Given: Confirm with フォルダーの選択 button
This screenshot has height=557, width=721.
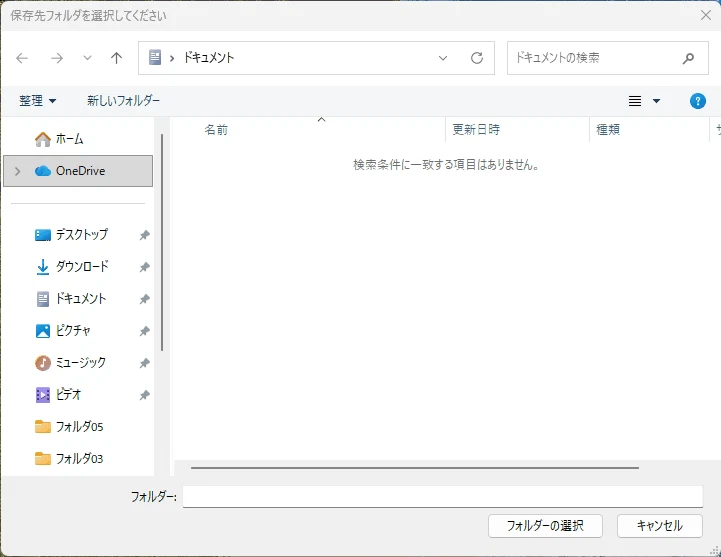Looking at the screenshot, I should 545,526.
